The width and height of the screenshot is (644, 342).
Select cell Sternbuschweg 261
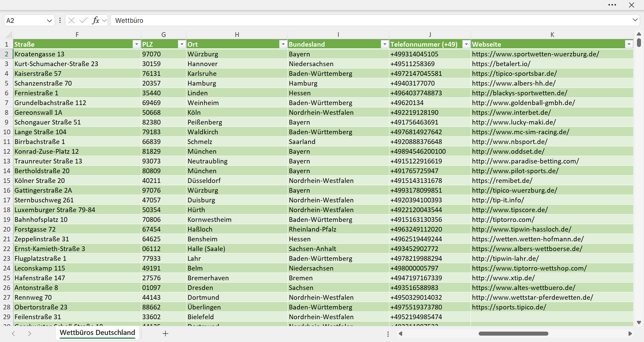[77, 200]
